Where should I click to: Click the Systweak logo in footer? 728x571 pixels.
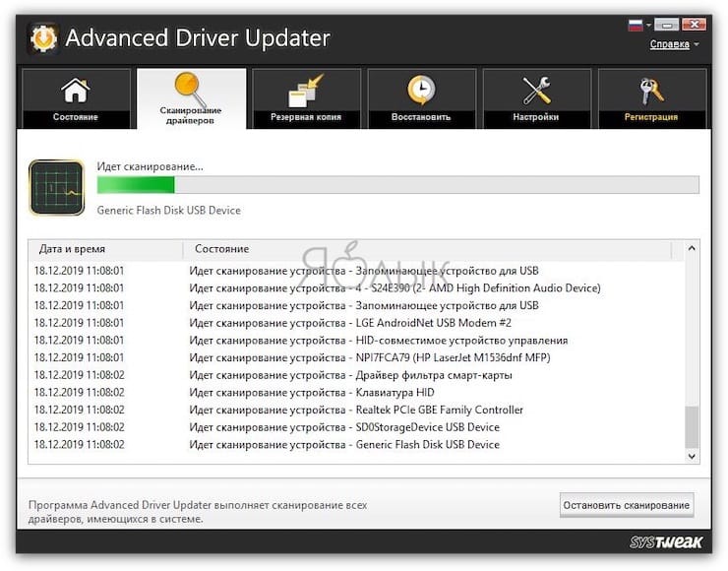click(666, 541)
